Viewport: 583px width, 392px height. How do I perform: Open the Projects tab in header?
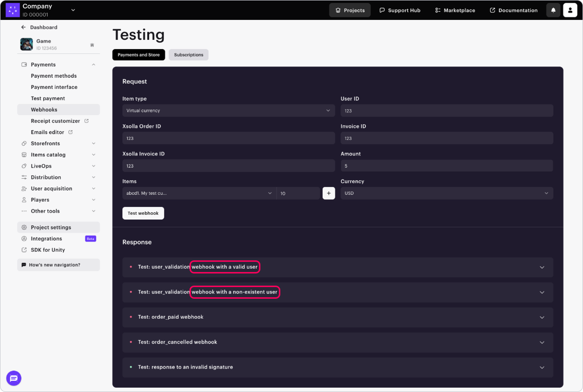click(350, 10)
